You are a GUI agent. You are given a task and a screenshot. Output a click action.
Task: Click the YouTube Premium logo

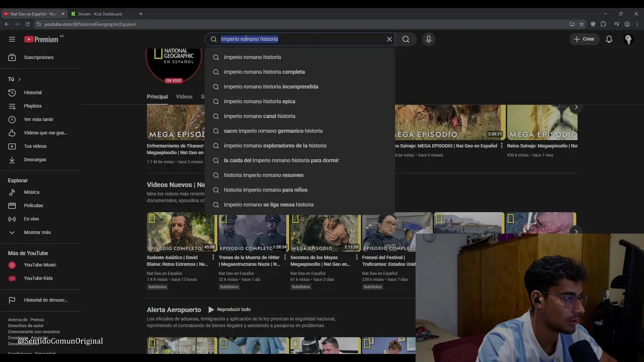point(41,39)
